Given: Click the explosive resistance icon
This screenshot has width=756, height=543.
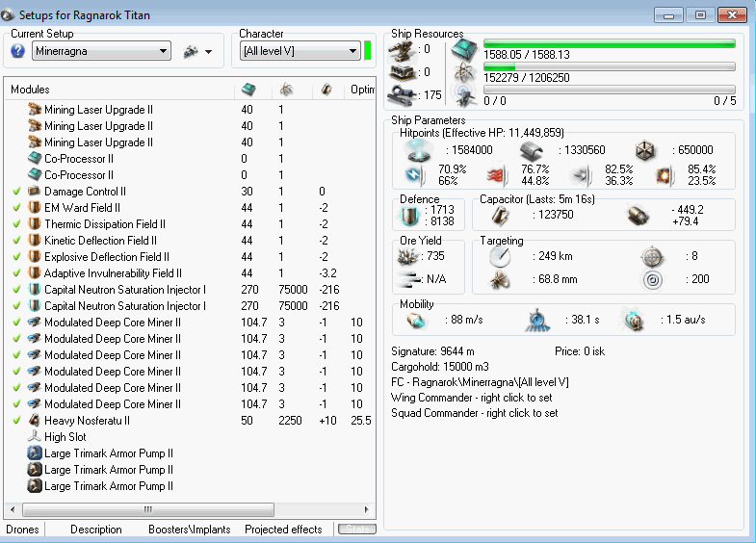Looking at the screenshot, I should click(x=665, y=175).
